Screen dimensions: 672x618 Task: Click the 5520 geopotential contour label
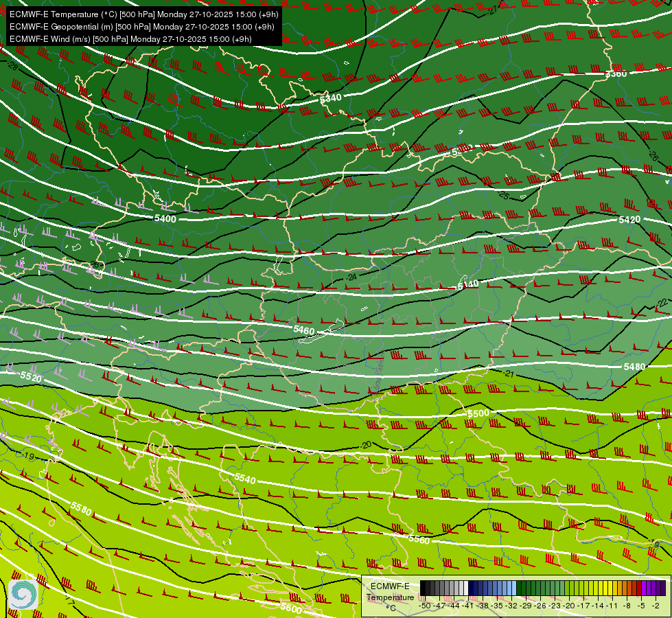click(31, 377)
